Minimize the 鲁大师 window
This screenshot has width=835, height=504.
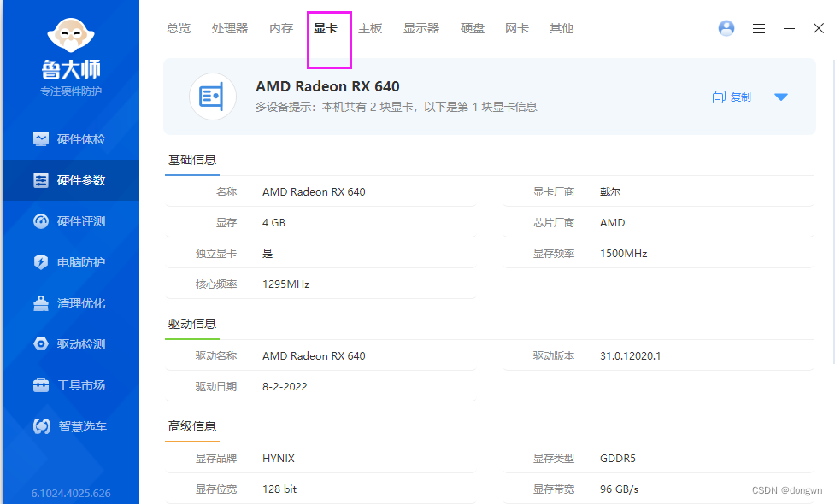tap(789, 29)
